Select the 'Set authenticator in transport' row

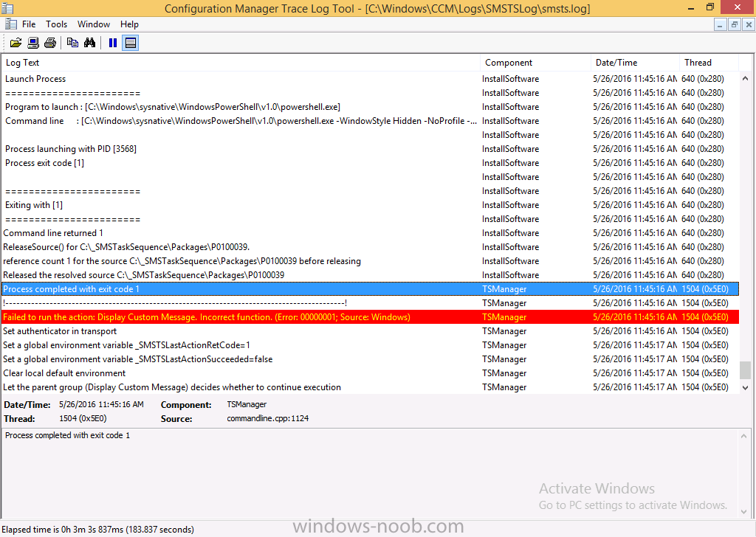coord(371,331)
